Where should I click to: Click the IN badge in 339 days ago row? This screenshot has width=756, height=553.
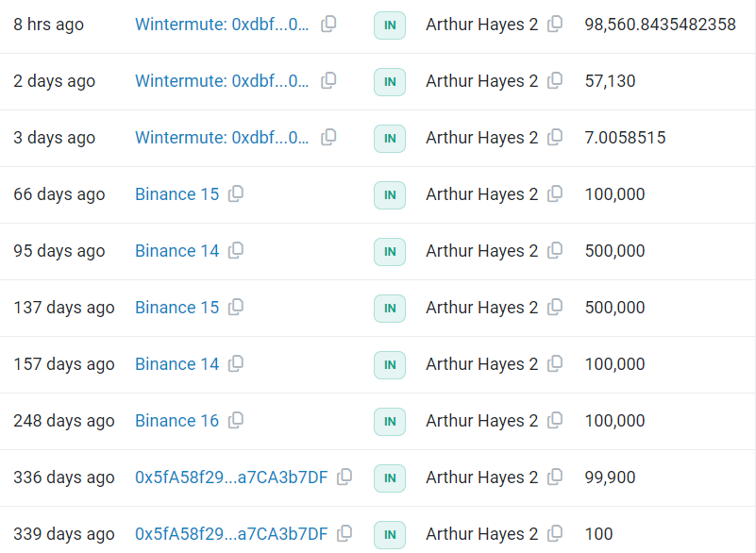point(390,535)
